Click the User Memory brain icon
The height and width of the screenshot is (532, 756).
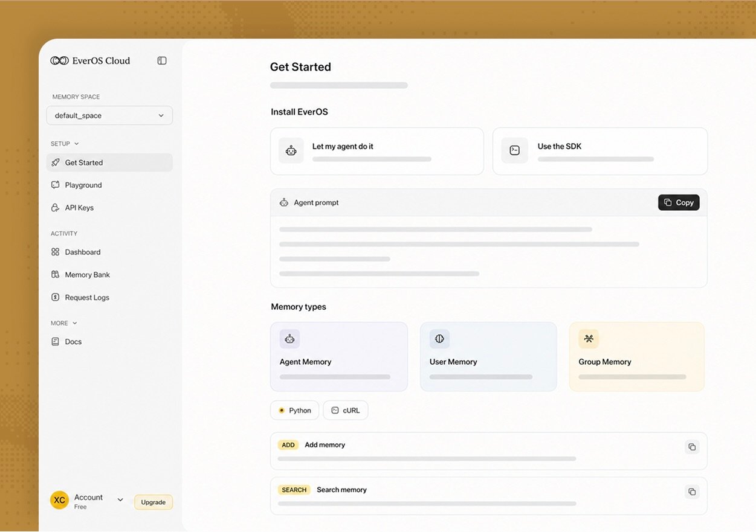(x=439, y=339)
